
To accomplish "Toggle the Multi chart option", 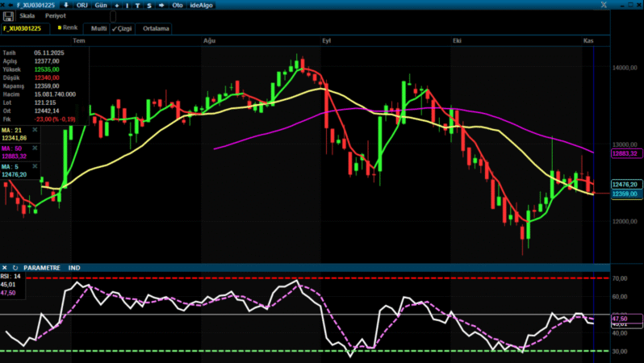I will (98, 28).
